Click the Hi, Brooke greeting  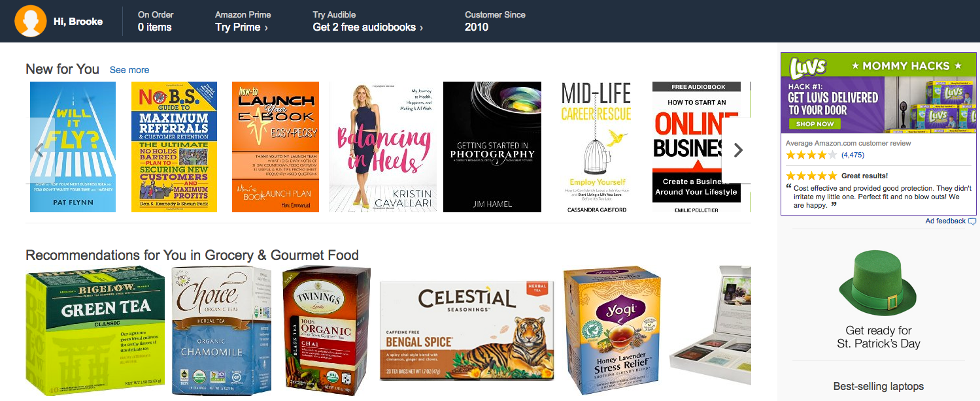click(x=78, y=22)
